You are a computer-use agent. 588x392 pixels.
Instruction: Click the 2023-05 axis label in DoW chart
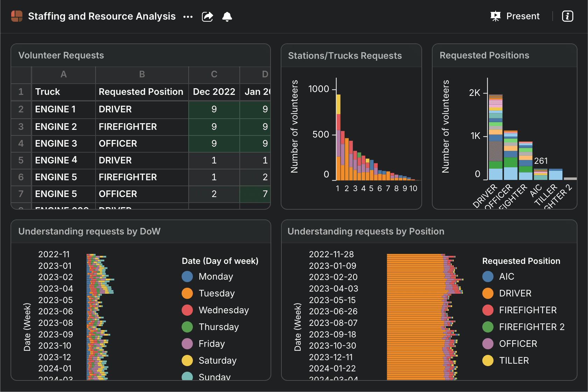coord(55,300)
